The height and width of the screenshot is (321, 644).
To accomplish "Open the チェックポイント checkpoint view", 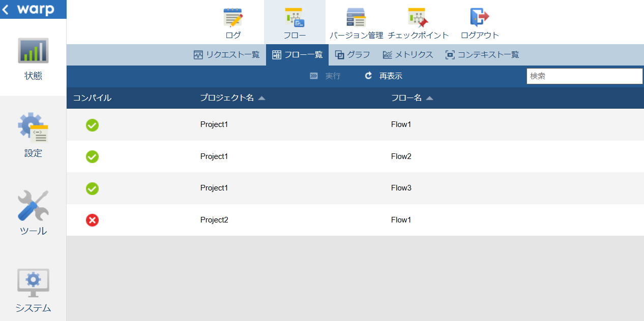I will coord(418,22).
